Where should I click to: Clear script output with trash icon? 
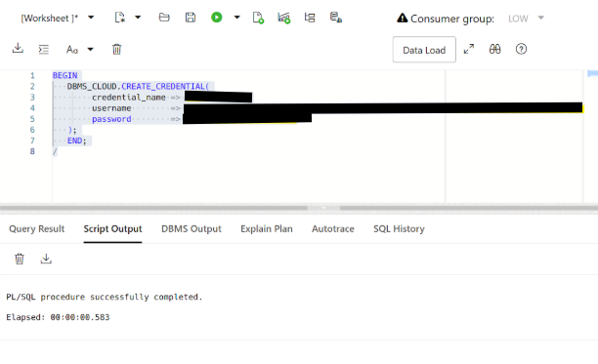point(20,259)
